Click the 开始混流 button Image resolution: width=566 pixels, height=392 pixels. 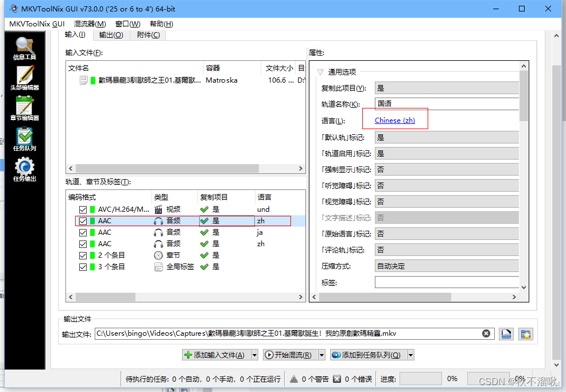pyautogui.click(x=290, y=355)
